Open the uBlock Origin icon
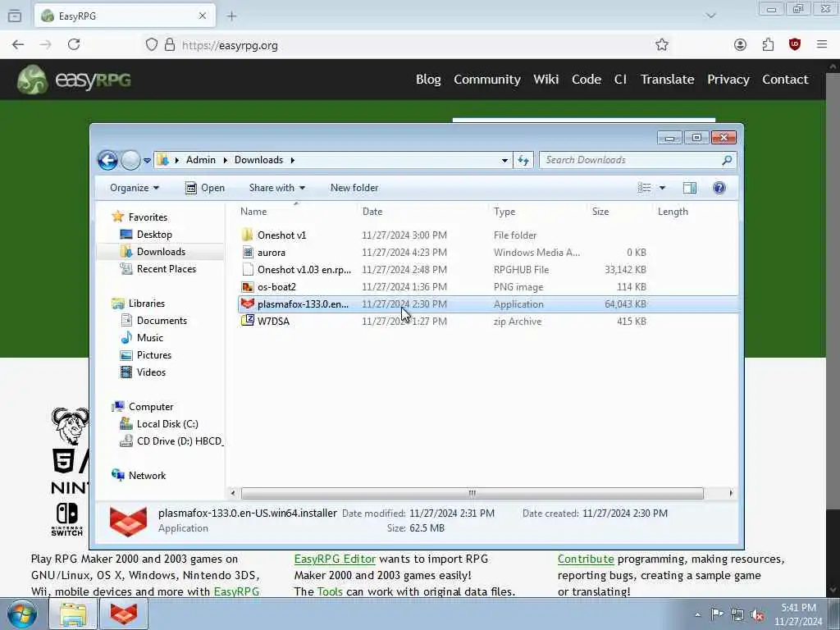840x630 pixels. click(794, 45)
